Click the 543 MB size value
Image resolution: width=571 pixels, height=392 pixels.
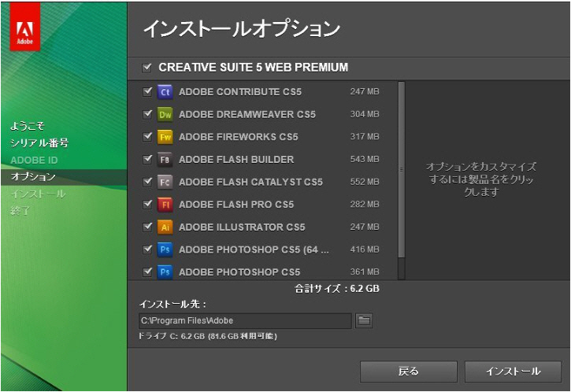point(365,160)
